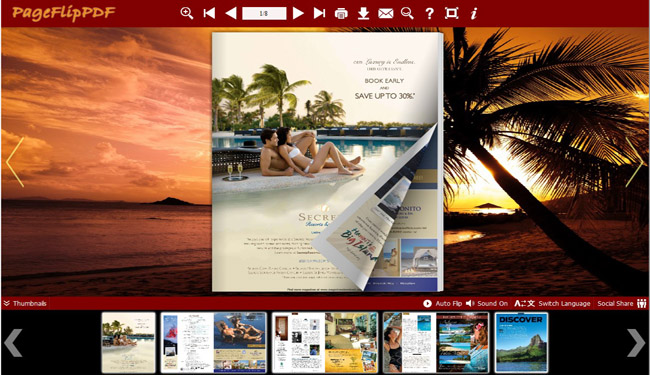Open Switch Language options
Viewport: 650px width, 375px height.
point(552,303)
